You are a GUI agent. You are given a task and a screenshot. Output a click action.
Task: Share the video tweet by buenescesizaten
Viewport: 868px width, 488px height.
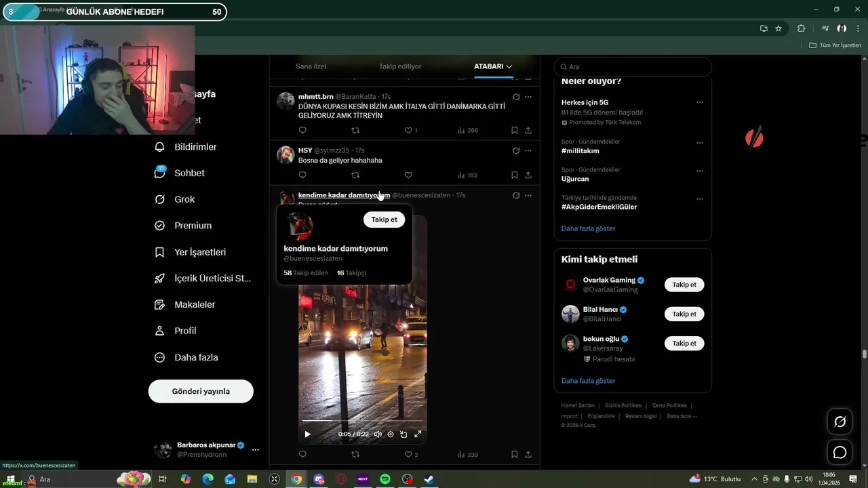point(528,454)
